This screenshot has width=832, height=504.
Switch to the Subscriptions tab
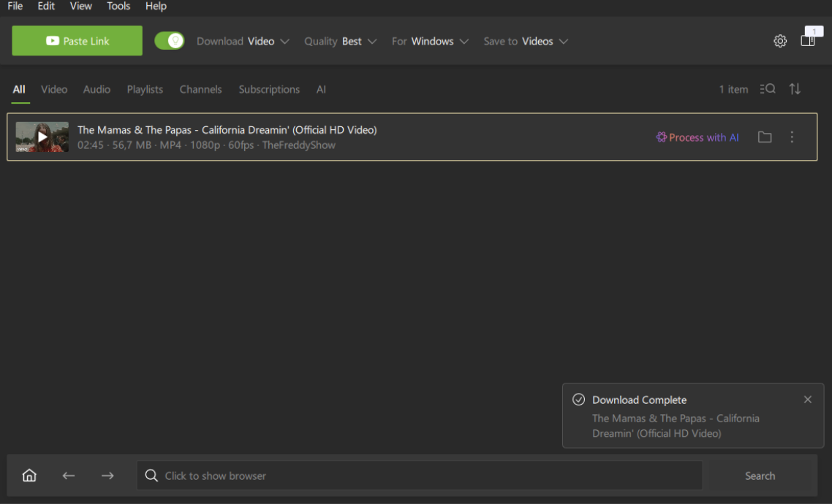pyautogui.click(x=269, y=90)
